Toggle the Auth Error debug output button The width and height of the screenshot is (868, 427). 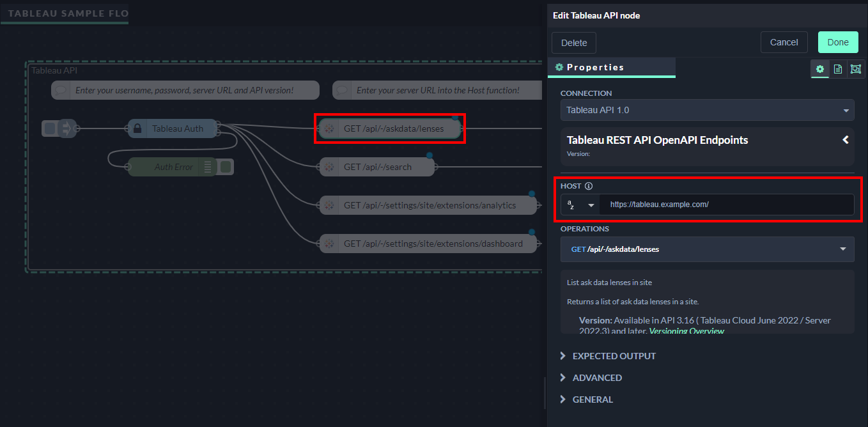(226, 167)
